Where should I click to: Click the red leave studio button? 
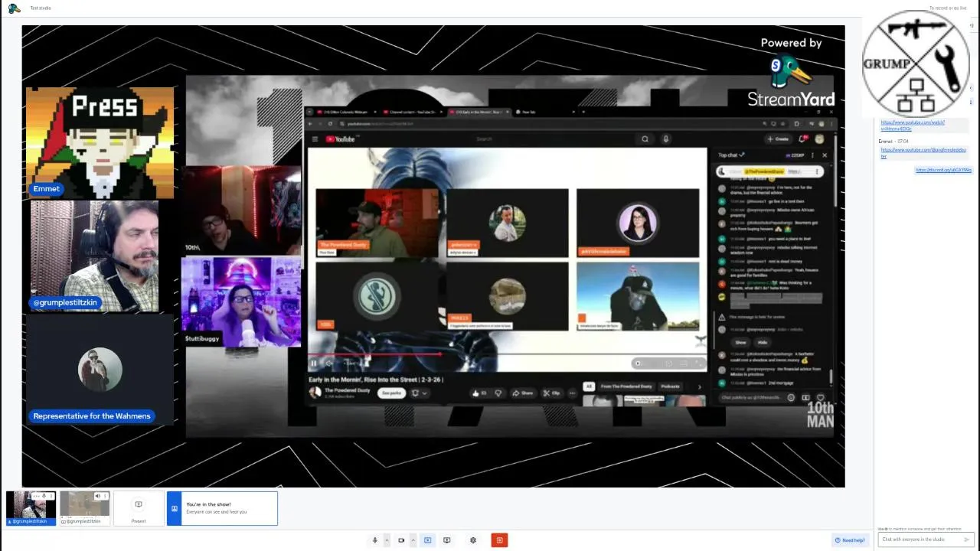499,540
